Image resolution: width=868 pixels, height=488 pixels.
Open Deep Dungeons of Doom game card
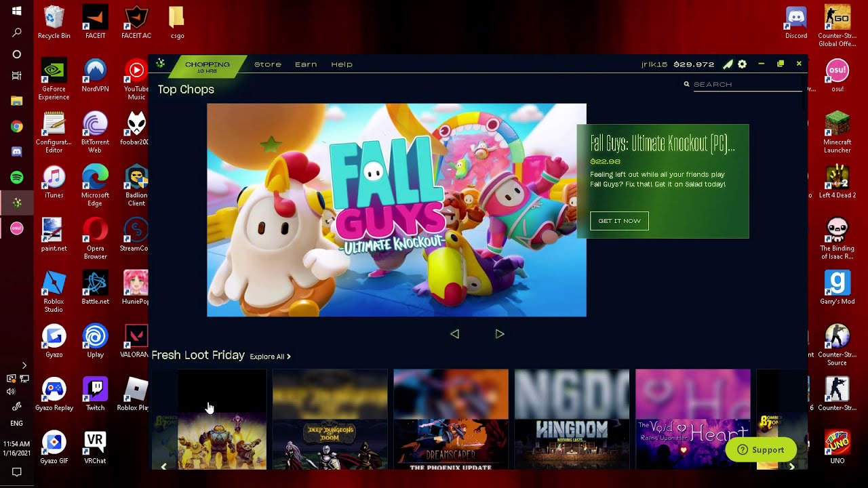point(330,420)
